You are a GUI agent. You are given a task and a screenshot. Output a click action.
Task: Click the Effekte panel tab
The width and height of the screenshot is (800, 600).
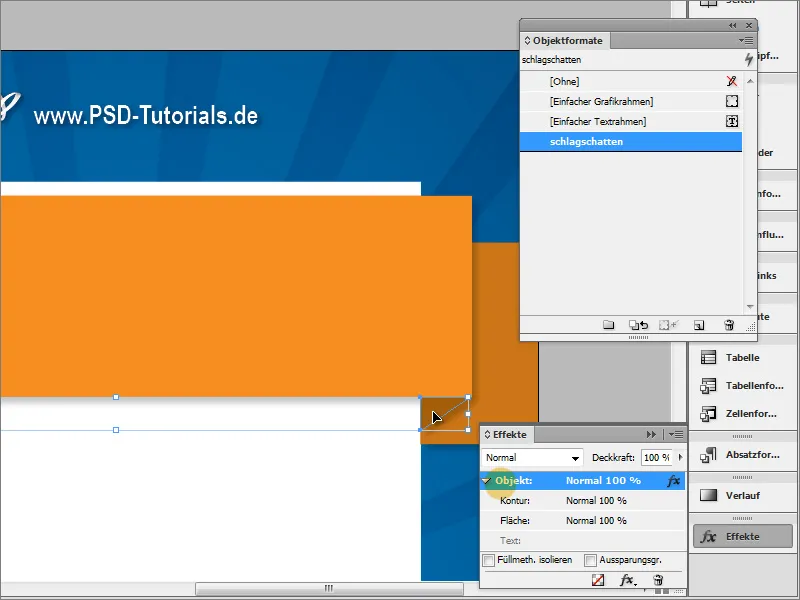506,434
